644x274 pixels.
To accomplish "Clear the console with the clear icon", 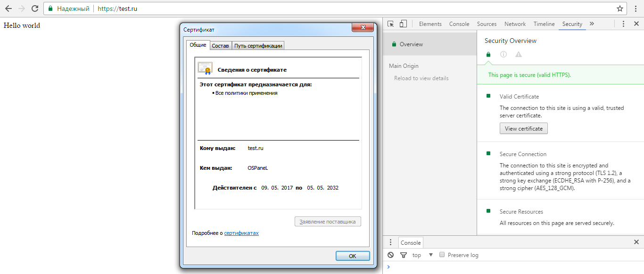I will click(390, 255).
